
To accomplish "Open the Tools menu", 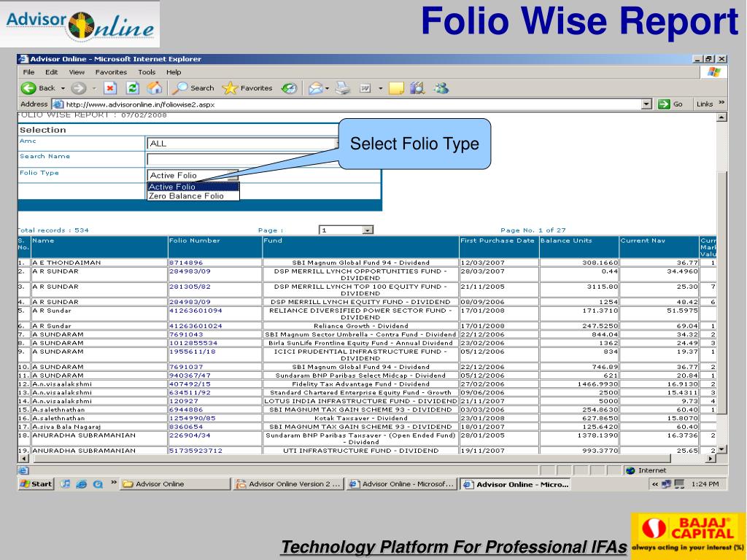I will 147,72.
